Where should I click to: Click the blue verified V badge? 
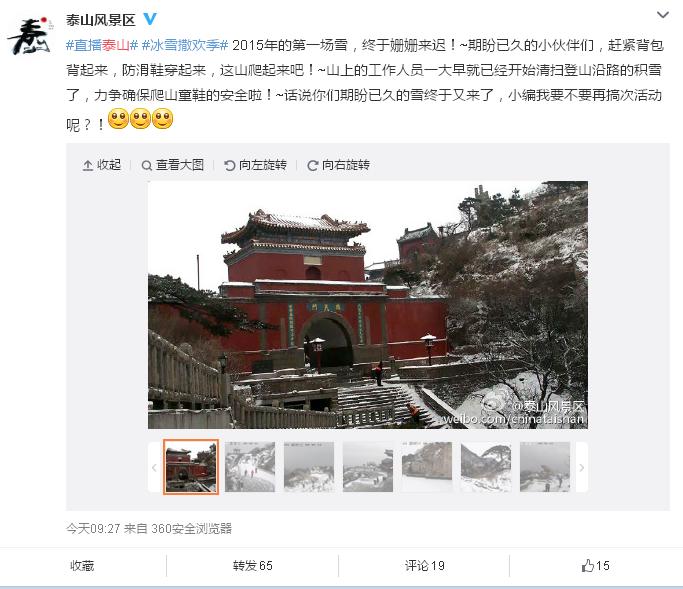point(150,19)
